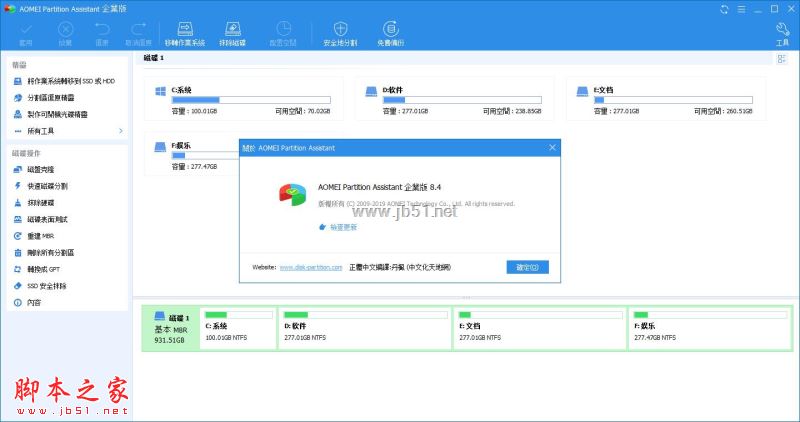The width and height of the screenshot is (800, 422).
Task: Toggle the partition view layout icon
Action: tap(782, 59)
